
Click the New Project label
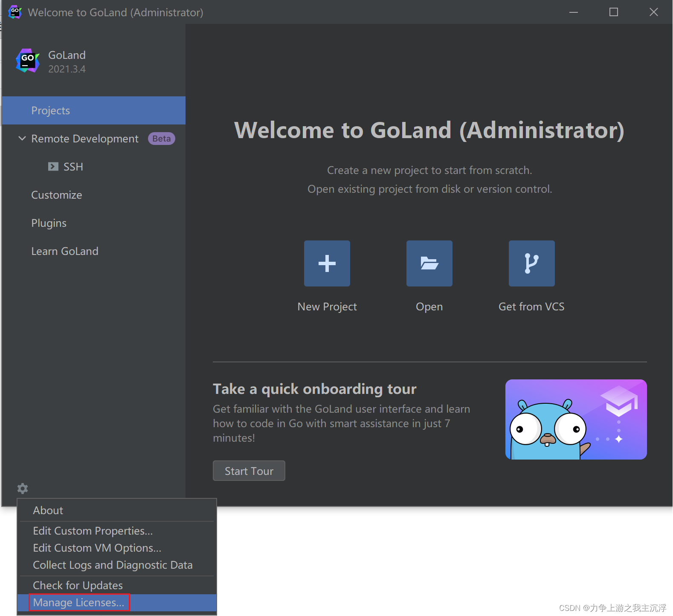pos(327,307)
